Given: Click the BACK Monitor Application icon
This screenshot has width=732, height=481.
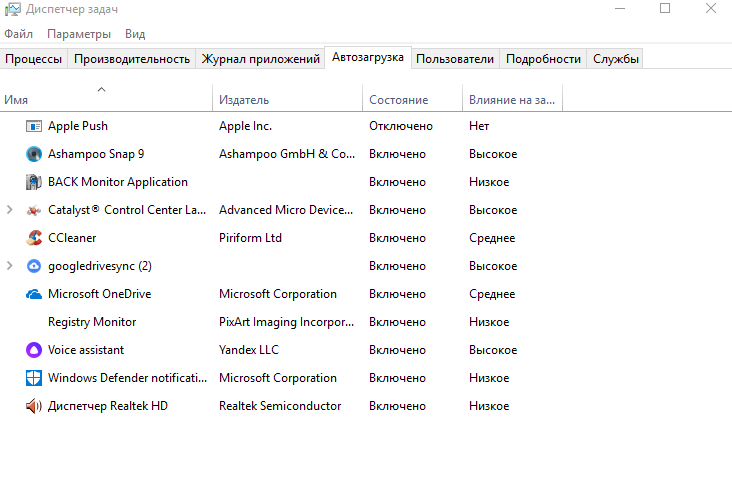Looking at the screenshot, I should [34, 182].
